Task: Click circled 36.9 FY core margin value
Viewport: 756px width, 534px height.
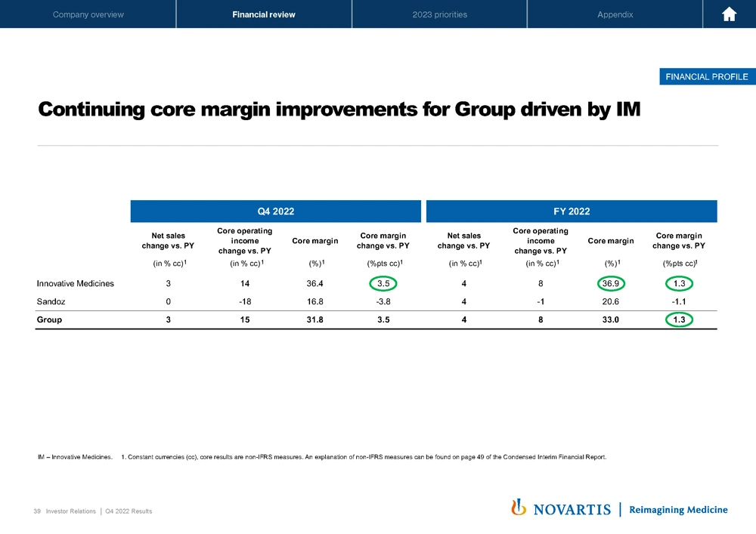Action: click(612, 283)
